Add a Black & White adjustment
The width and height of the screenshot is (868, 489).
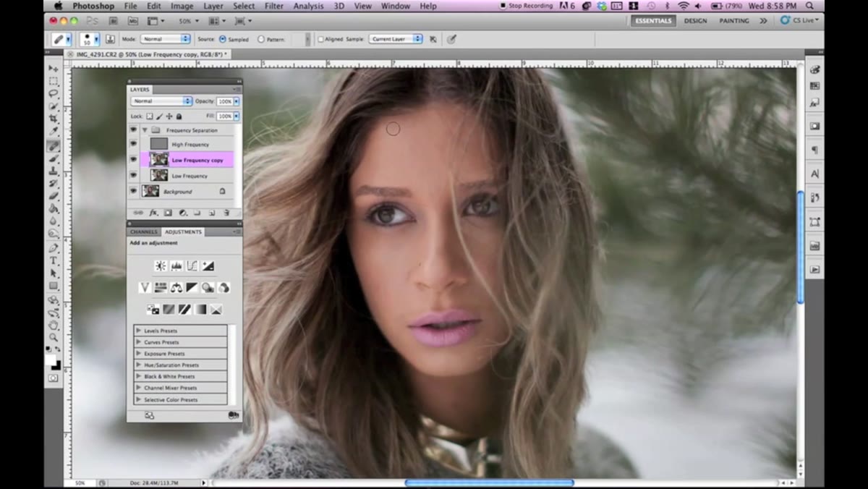click(192, 288)
